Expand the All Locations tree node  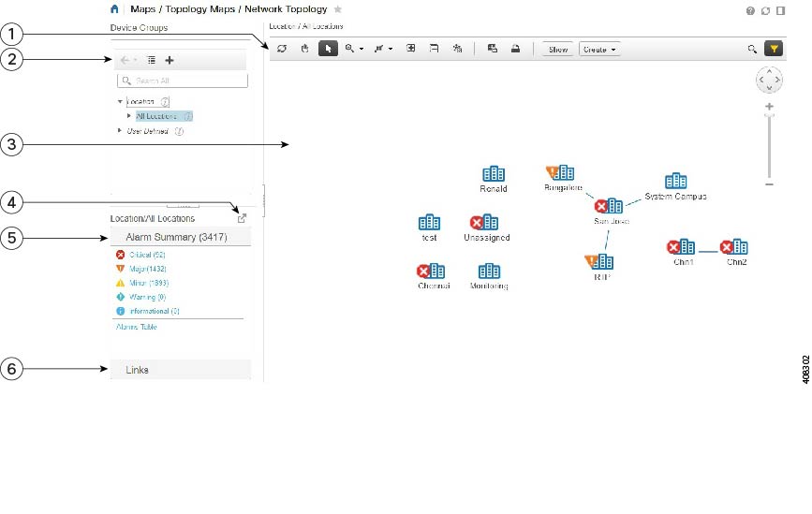(129, 116)
